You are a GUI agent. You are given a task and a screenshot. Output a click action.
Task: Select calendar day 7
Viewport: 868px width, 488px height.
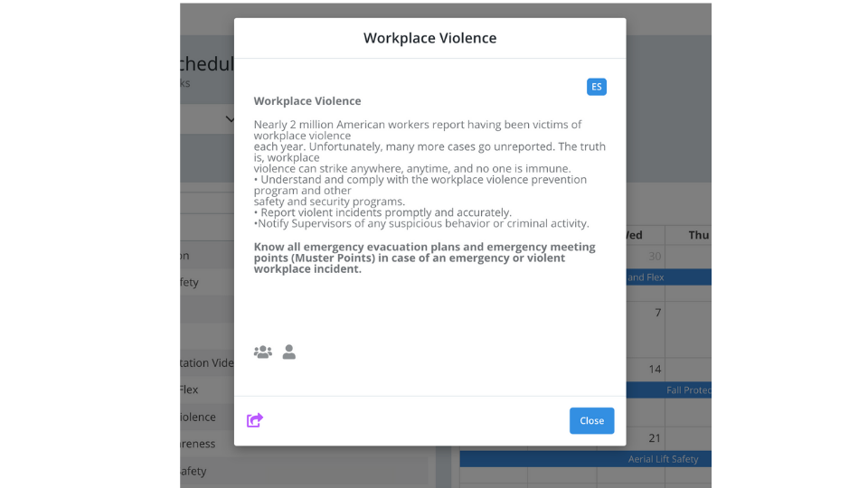click(x=657, y=313)
